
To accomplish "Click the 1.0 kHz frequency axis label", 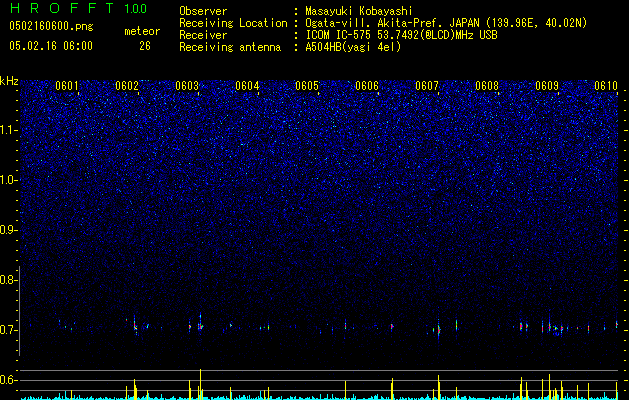I will tap(9, 180).
